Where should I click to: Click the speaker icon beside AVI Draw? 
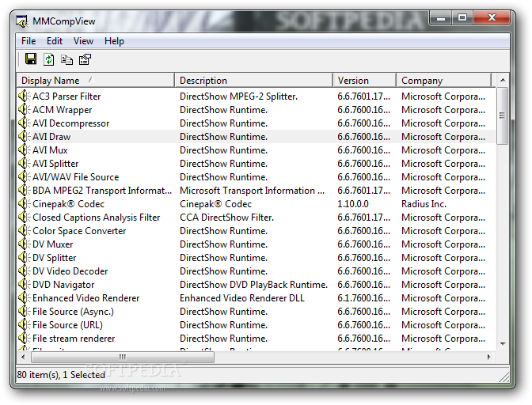[25, 137]
